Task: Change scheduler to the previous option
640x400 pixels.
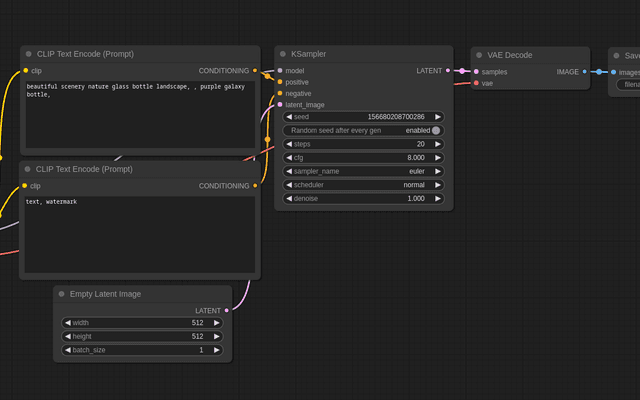Action: (x=289, y=185)
